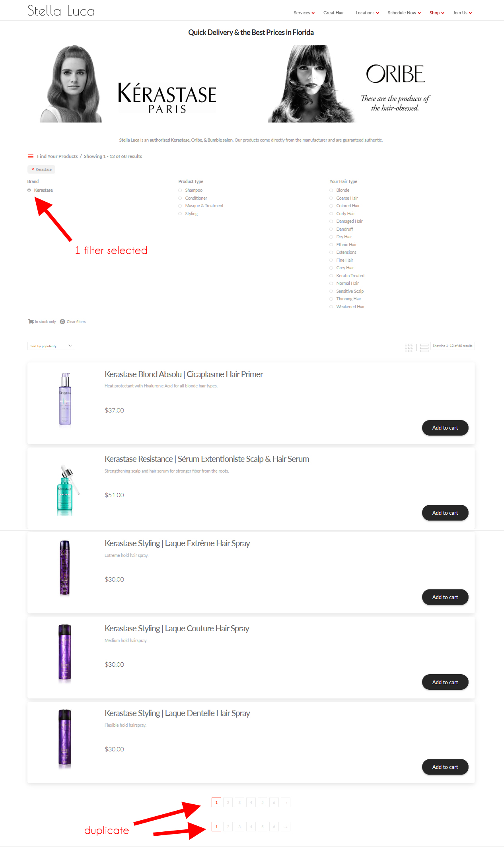Deselect the Kerastase brand filter
Image resolution: width=504 pixels, height=860 pixels.
pos(29,190)
